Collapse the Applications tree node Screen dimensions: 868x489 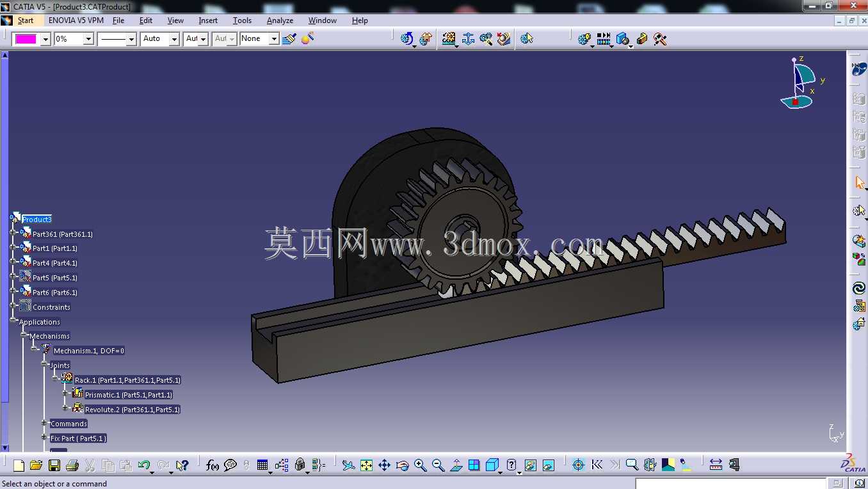pyautogui.click(x=13, y=320)
